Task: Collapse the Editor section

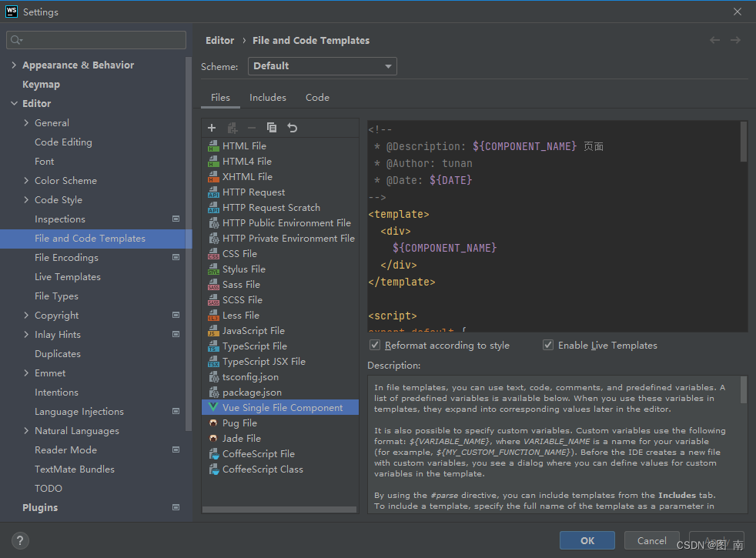Action: 14,104
